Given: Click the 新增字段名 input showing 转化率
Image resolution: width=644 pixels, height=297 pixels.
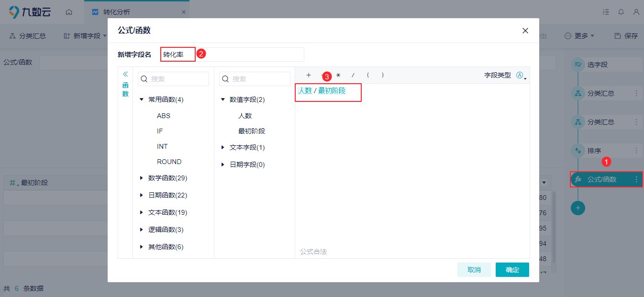Looking at the screenshot, I should point(232,55).
